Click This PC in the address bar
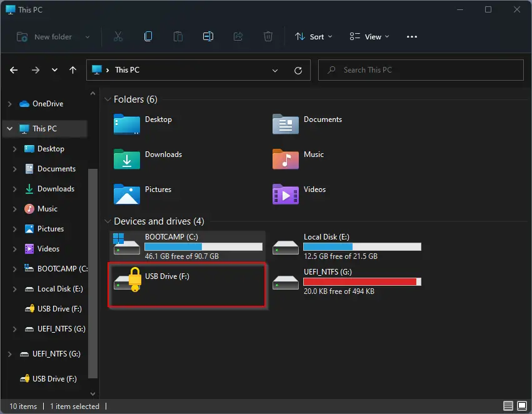The height and width of the screenshot is (414, 532). (x=128, y=70)
